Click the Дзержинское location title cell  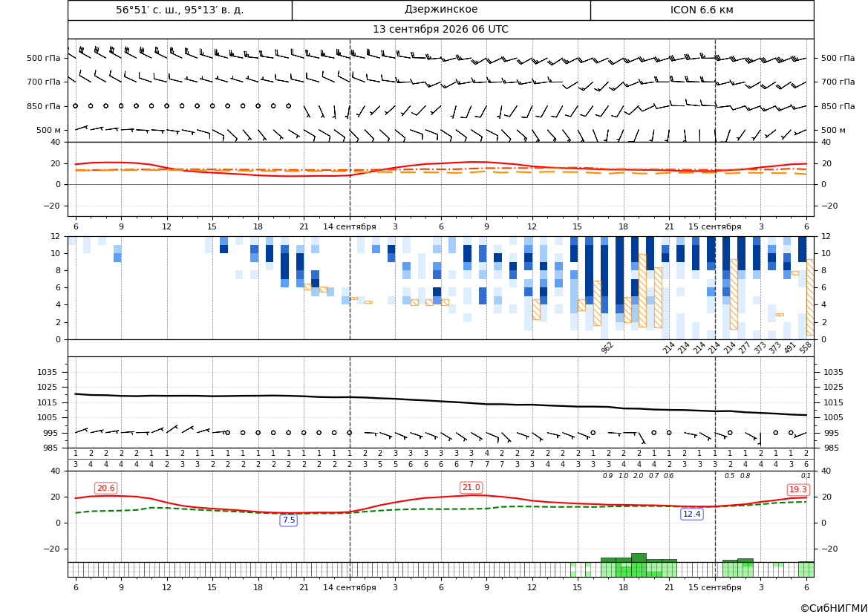441,10
